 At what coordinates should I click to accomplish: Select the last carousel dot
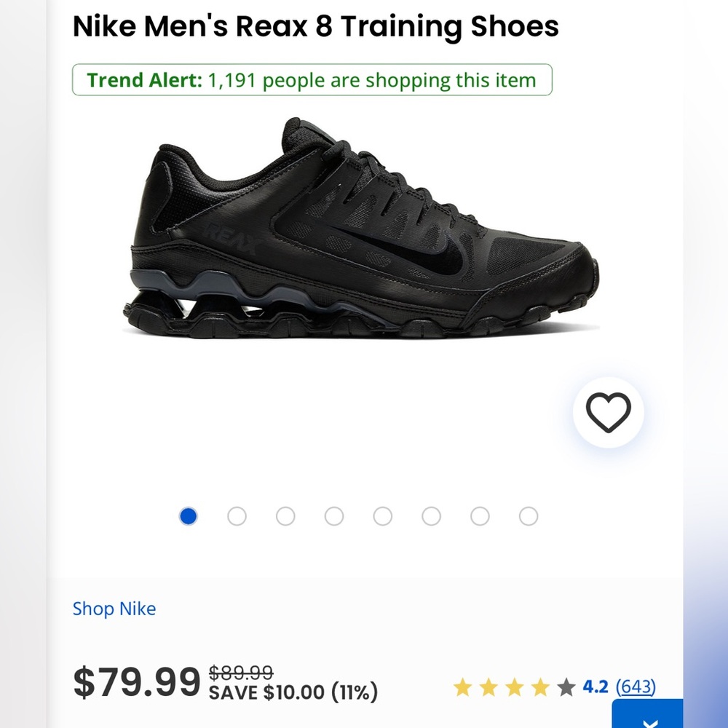click(528, 516)
